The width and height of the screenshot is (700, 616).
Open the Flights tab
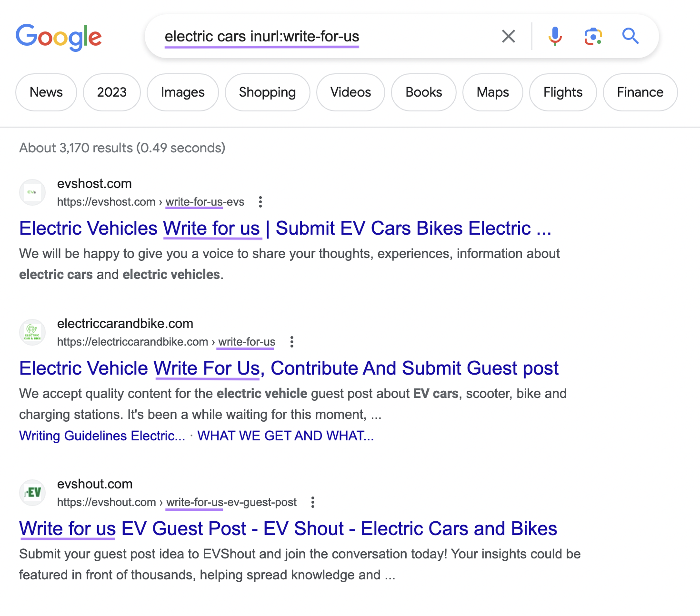point(562,92)
